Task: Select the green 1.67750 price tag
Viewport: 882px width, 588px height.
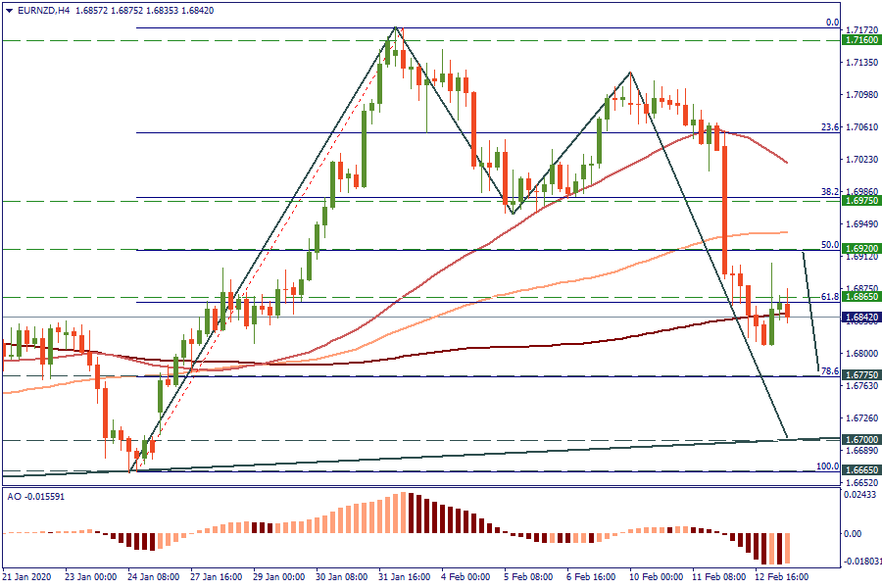Action: click(861, 375)
